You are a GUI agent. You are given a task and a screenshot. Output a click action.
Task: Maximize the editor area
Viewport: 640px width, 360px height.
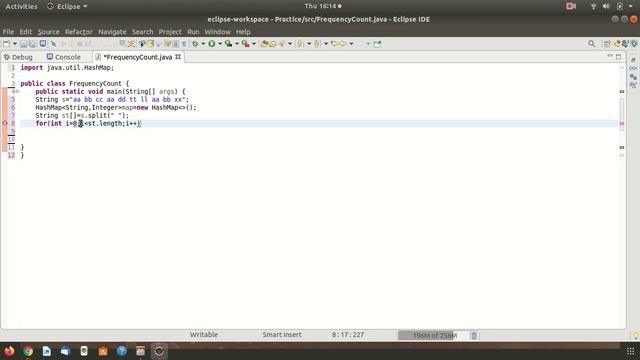coord(618,56)
